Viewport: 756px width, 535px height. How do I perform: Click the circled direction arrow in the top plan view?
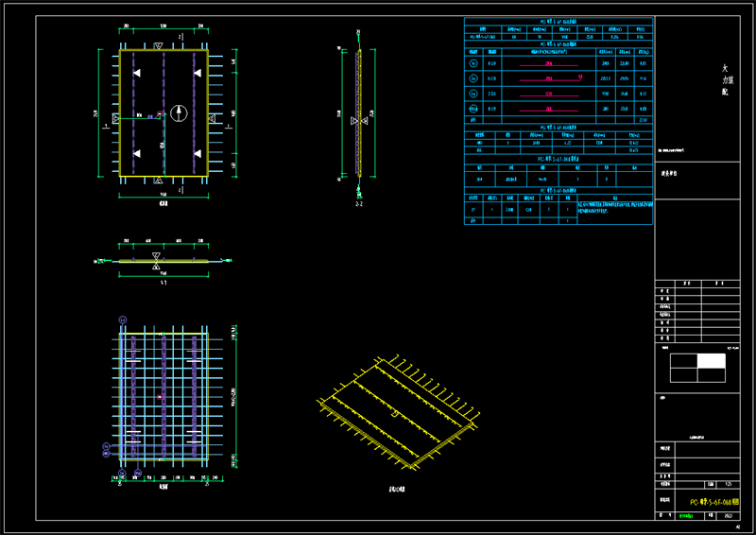[179, 113]
